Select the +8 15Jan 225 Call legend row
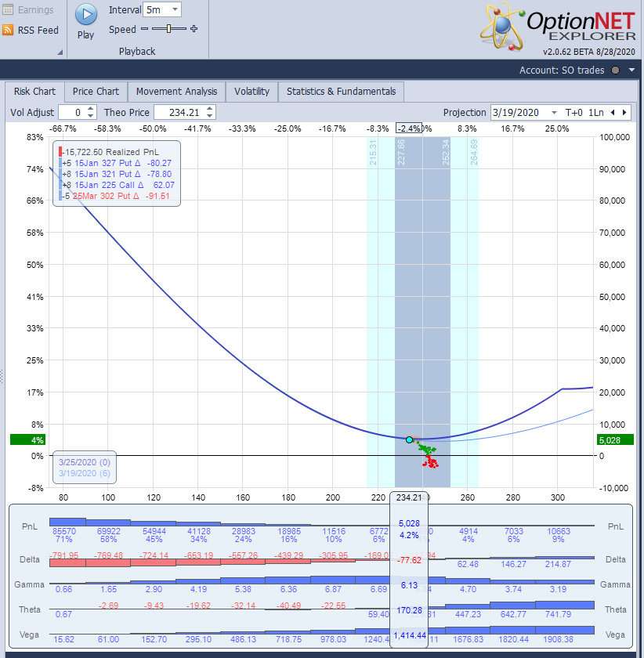 118,185
